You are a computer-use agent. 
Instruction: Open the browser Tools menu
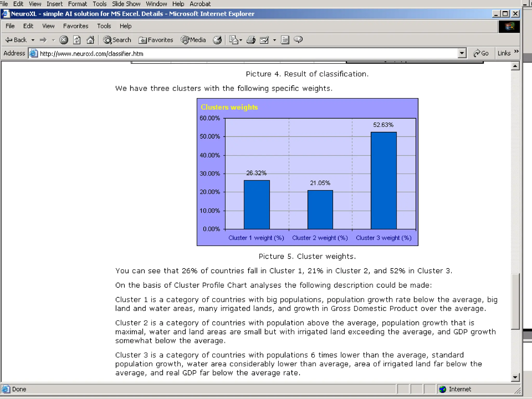pos(104,26)
